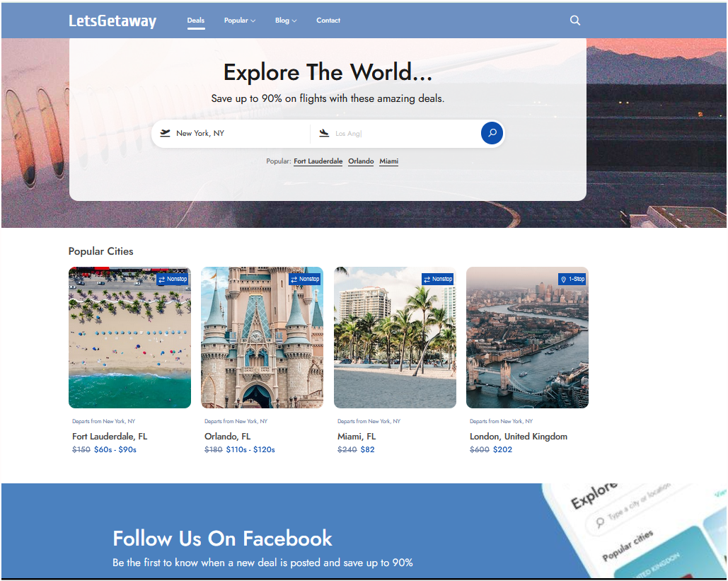Click Departs from New York above London
This screenshot has width=728, height=581.
coord(501,421)
